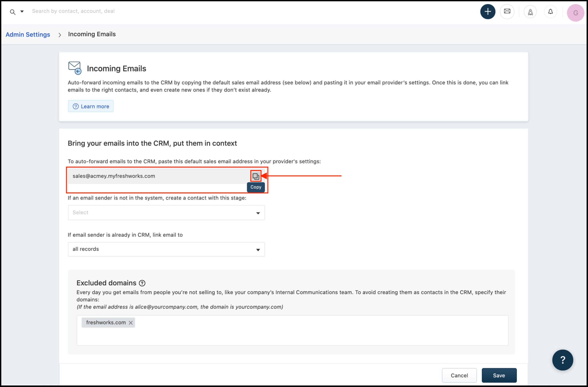Remove the freshworks.com domain tag
The image size is (588, 387).
[x=131, y=323]
